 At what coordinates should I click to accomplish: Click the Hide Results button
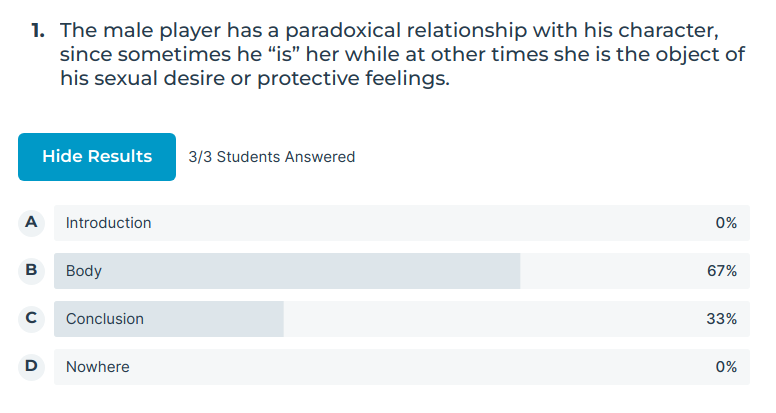pos(97,157)
